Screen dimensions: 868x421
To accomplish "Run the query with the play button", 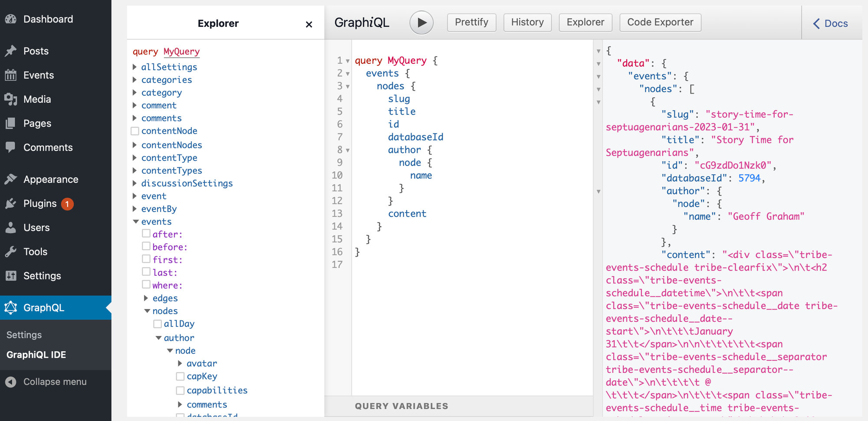I will click(x=421, y=23).
